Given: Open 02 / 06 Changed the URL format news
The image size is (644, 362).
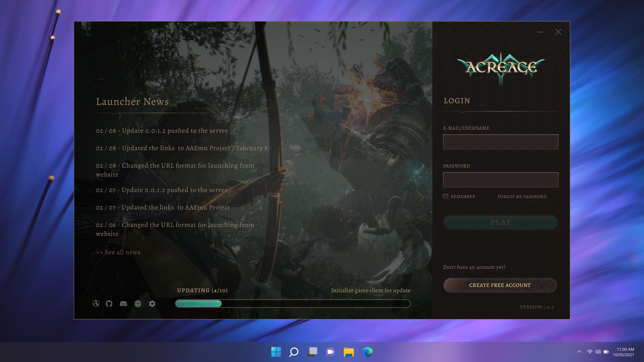Looking at the screenshot, I should 175,229.
